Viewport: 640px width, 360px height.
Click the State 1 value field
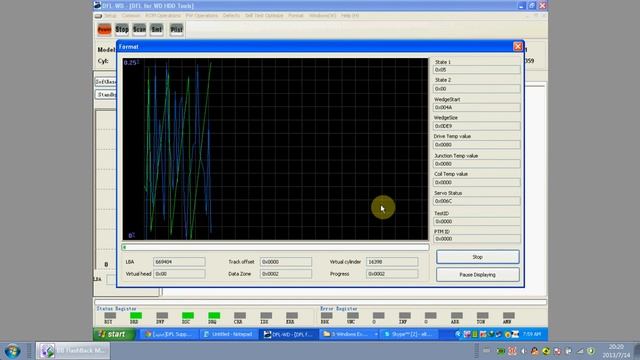coord(476,70)
